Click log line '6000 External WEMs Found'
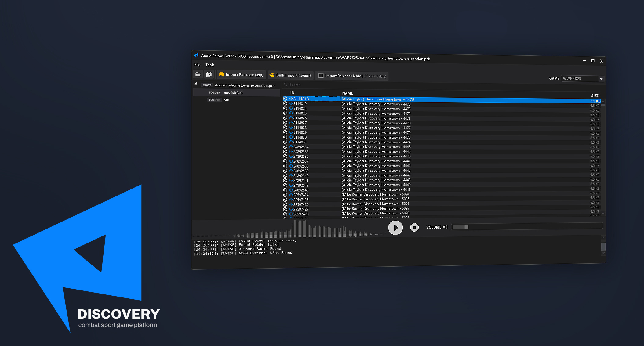 (265, 253)
